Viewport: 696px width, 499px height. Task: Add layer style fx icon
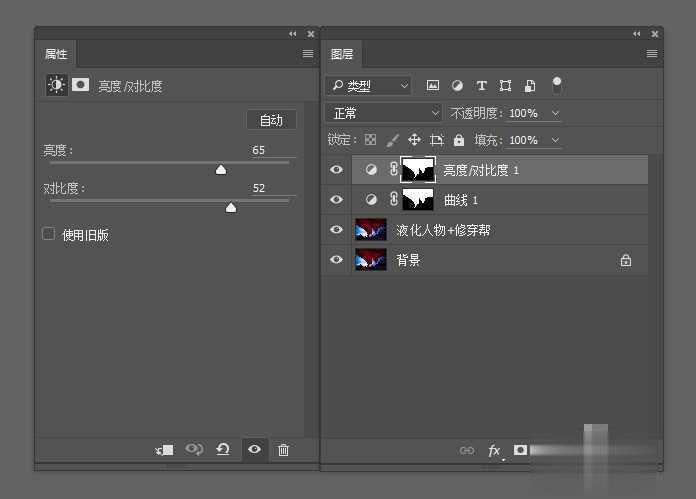494,451
